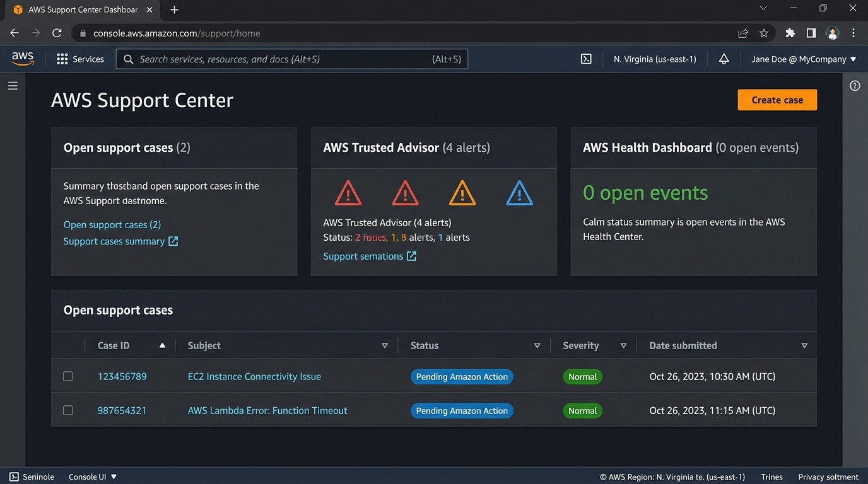The height and width of the screenshot is (484, 868).
Task: Open EC2 Instance Connectivity Issue subject
Action: click(254, 376)
